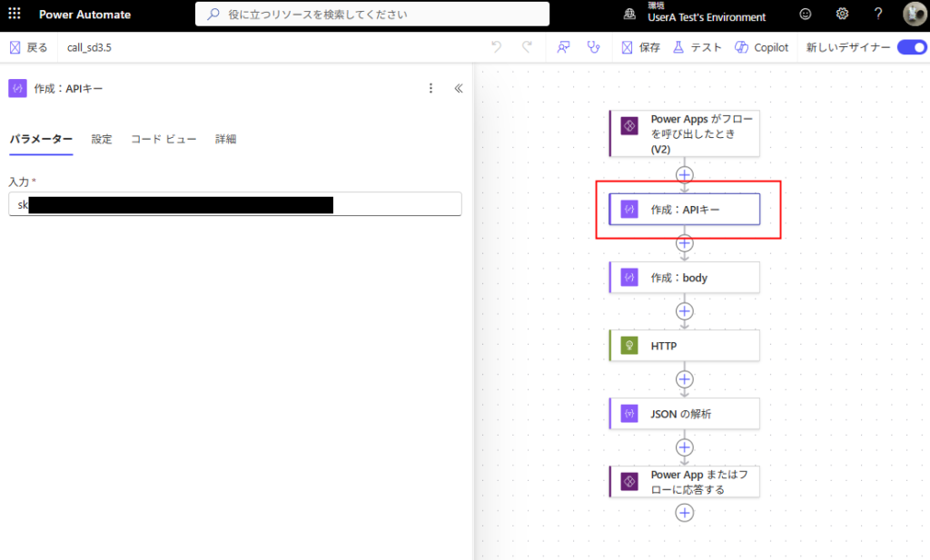The image size is (930, 560).
Task: Click the redo arrow icon
Action: (x=527, y=47)
